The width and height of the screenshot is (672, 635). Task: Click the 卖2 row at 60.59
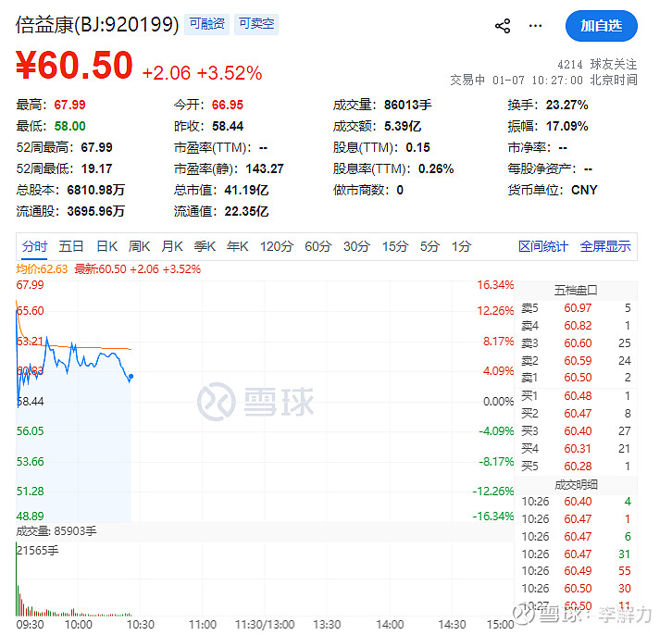[x=576, y=361]
